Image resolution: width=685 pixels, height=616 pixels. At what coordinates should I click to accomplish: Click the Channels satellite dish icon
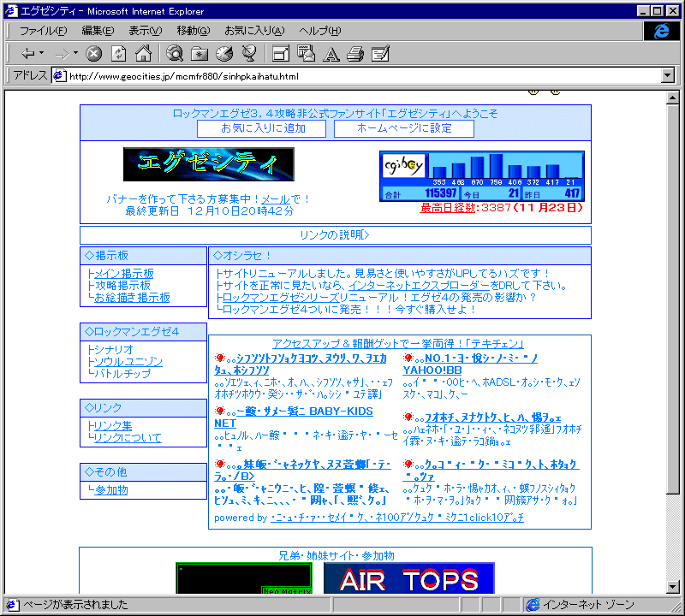click(249, 53)
